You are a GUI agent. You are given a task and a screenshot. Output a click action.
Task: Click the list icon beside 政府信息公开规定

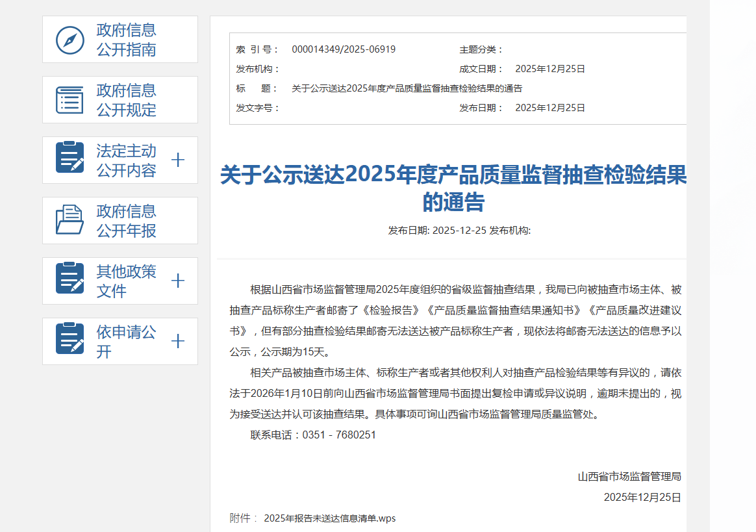(69, 100)
